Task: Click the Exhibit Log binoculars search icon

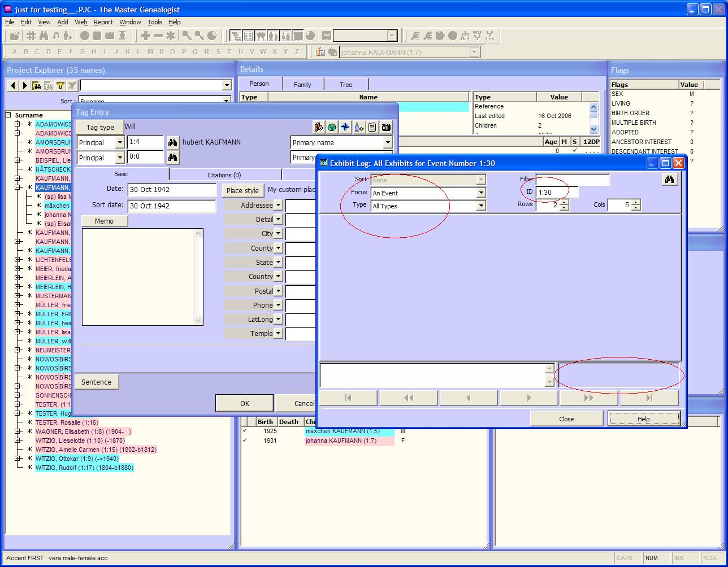Action: coord(670,180)
